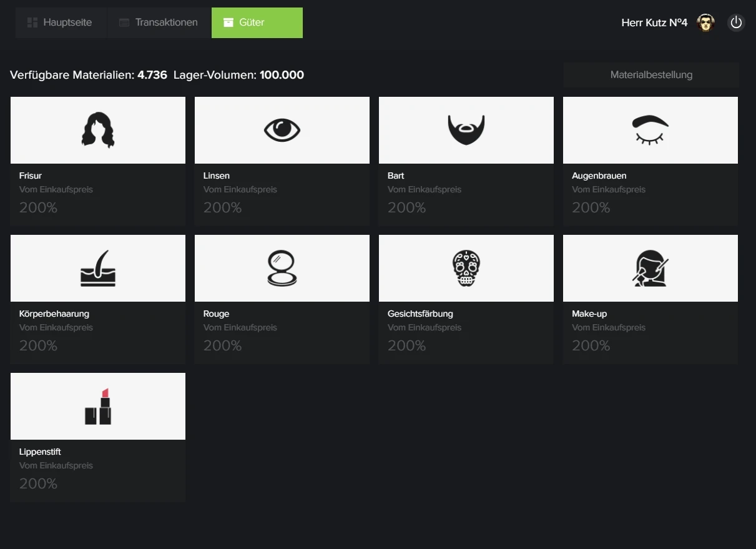Open the user avatar picture
The width and height of the screenshot is (756, 549).
(705, 23)
